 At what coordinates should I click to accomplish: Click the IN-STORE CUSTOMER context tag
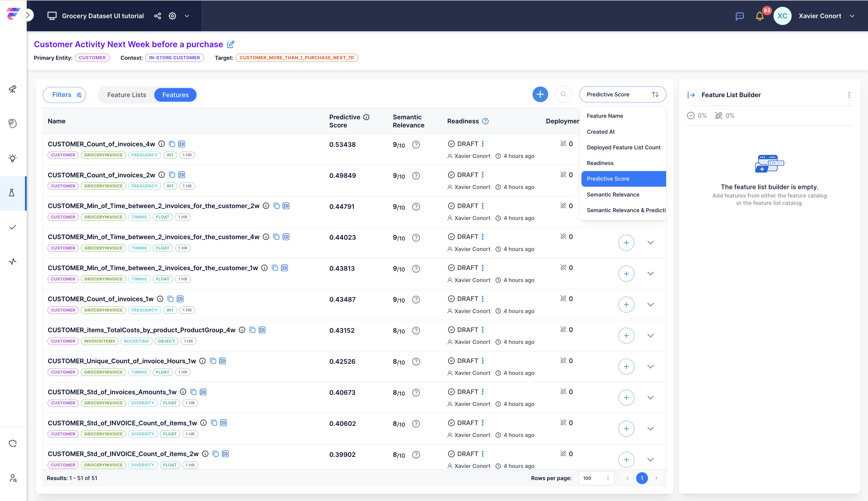[x=175, y=58]
